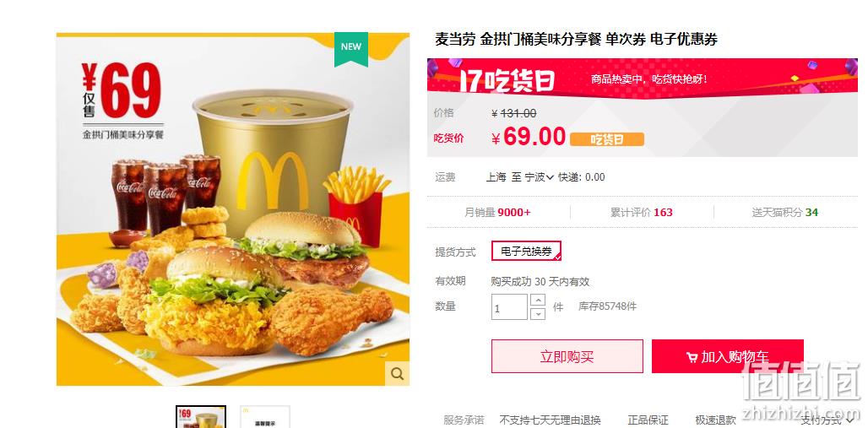Click the 17吃货日 promotion banner
Image resolution: width=868 pixels, height=428 pixels.
click(x=643, y=78)
